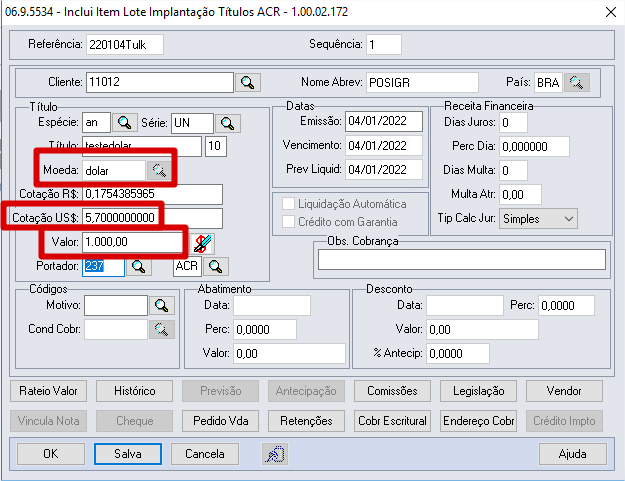
Task: Click the Série field
Action: click(192, 123)
